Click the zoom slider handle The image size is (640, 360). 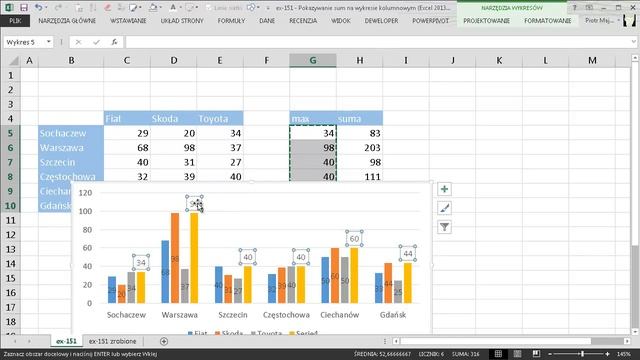click(582, 354)
